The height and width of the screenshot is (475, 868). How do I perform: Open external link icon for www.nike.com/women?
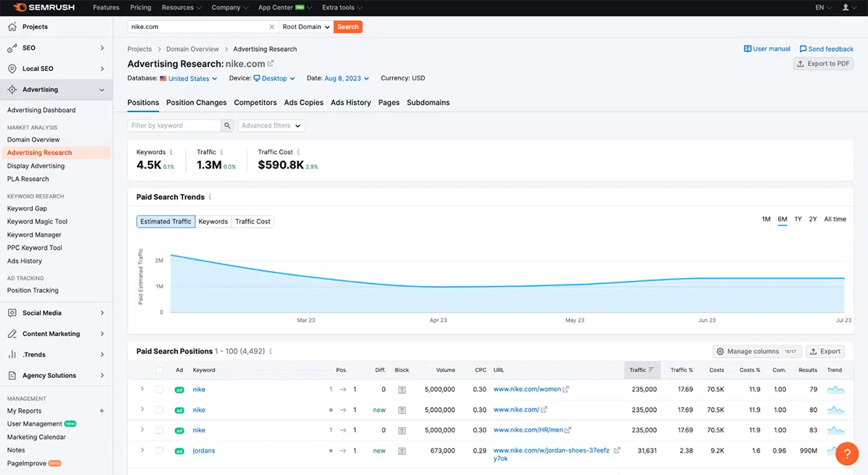point(566,390)
